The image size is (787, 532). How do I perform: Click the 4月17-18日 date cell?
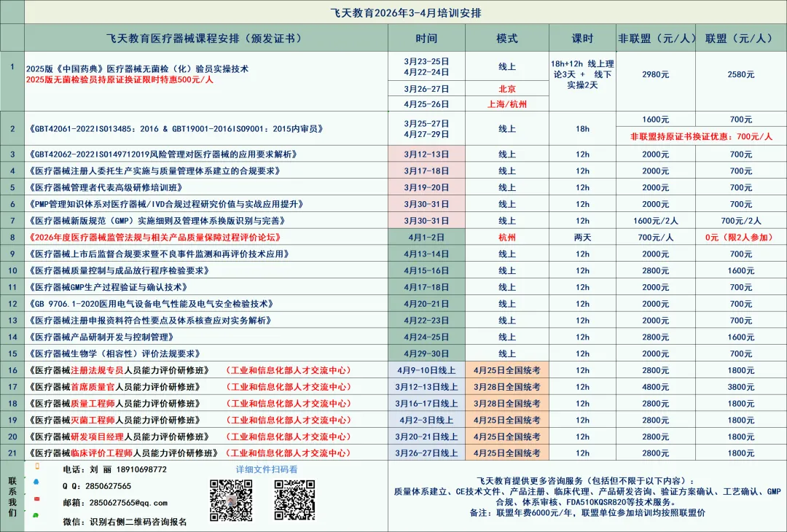point(426,287)
